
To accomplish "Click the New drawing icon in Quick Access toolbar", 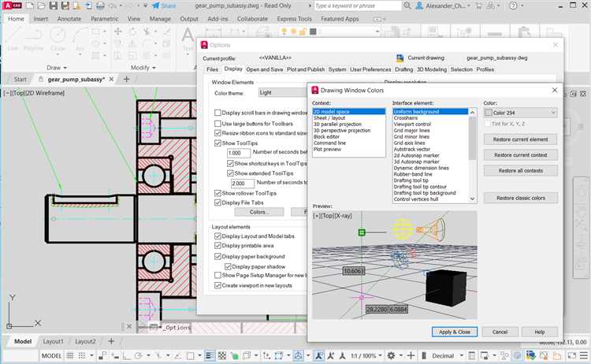I will pyautogui.click(x=29, y=6).
